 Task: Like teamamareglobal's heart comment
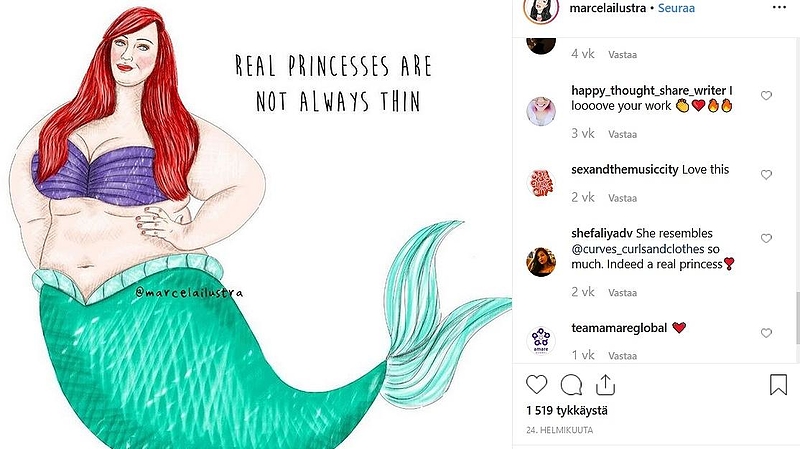point(766,333)
